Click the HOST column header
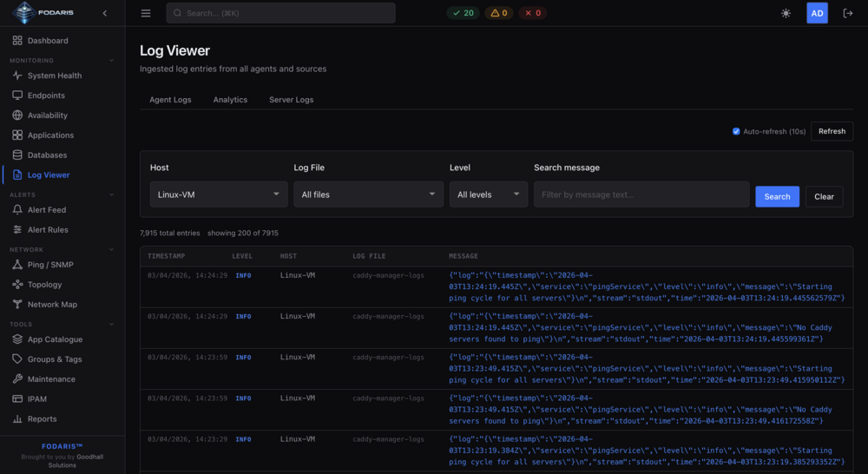 click(288, 256)
